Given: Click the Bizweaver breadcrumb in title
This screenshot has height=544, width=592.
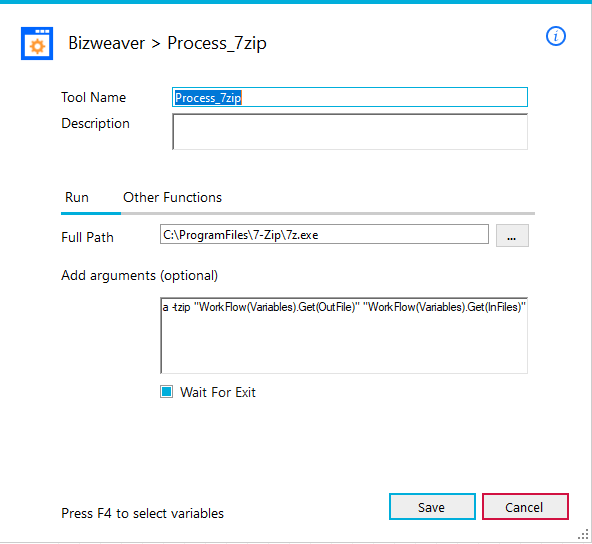Looking at the screenshot, I should 106,43.
